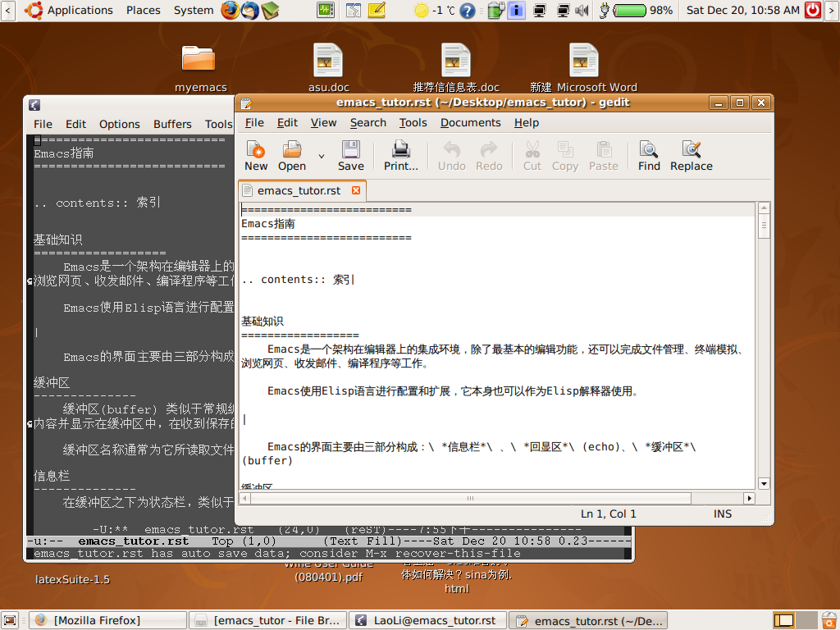Click the gedit horizontal scrollbar left arrow
Image resolution: width=840 pixels, height=630 pixels.
[244, 498]
